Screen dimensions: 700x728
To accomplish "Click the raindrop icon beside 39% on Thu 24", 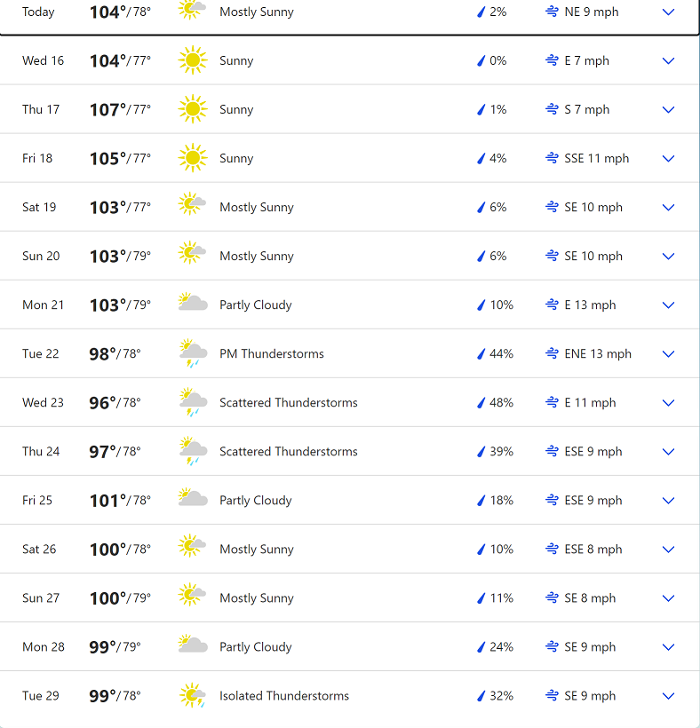I will tap(481, 451).
